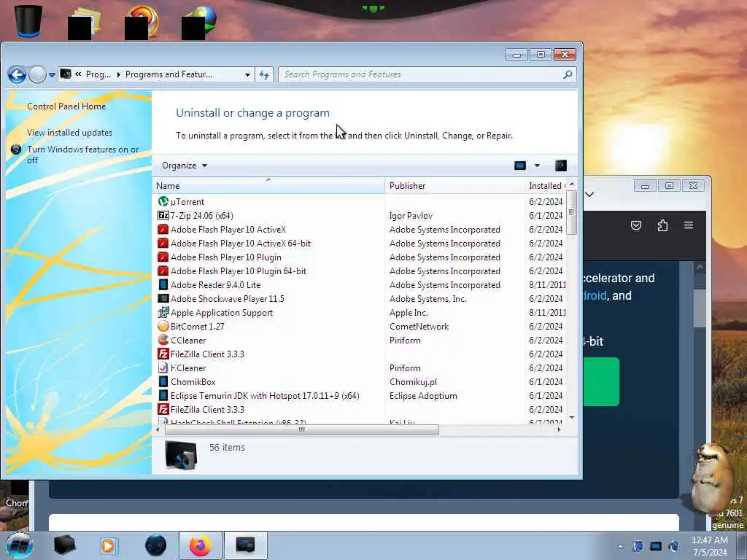Click the Apple Inc. publisher cell

tap(409, 312)
